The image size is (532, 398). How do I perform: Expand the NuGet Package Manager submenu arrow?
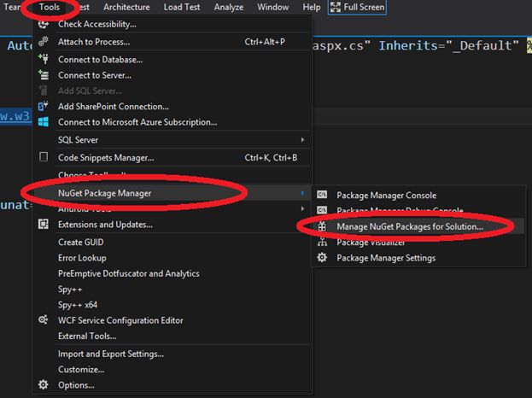(x=302, y=193)
